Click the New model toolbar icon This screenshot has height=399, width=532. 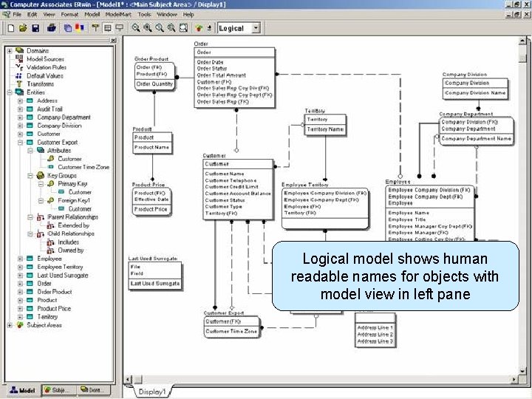[11, 28]
